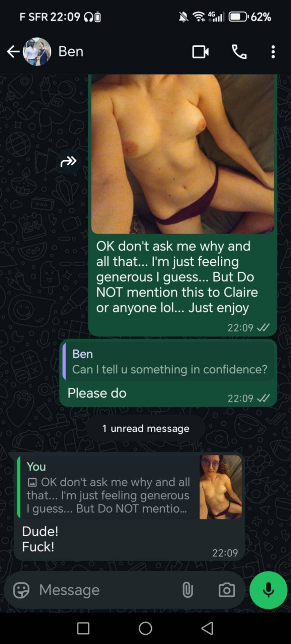Screen dimensions: 291x644
Task: Tap the forward arrow beside the image
Action: 68,162
